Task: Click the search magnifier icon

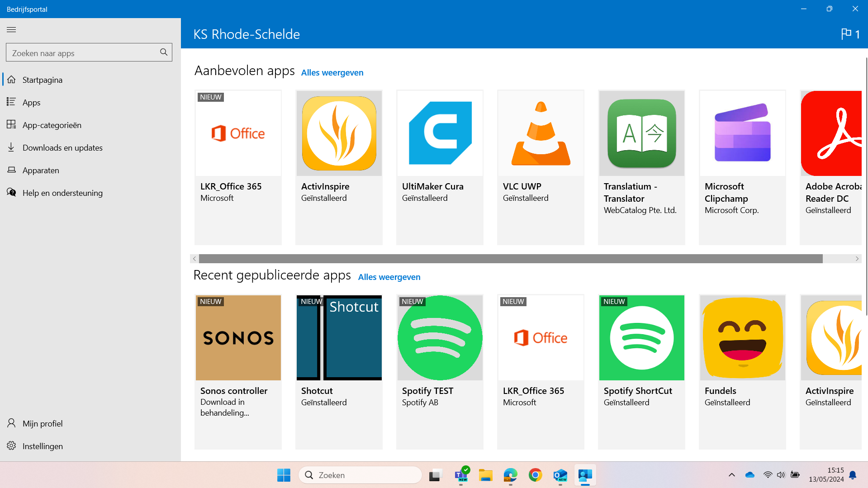Action: [x=164, y=52]
